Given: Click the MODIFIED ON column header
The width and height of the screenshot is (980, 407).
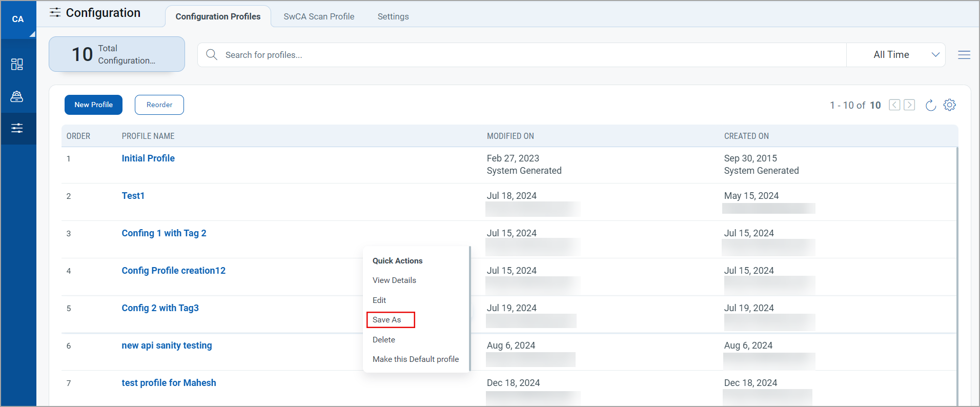Looking at the screenshot, I should click(511, 136).
